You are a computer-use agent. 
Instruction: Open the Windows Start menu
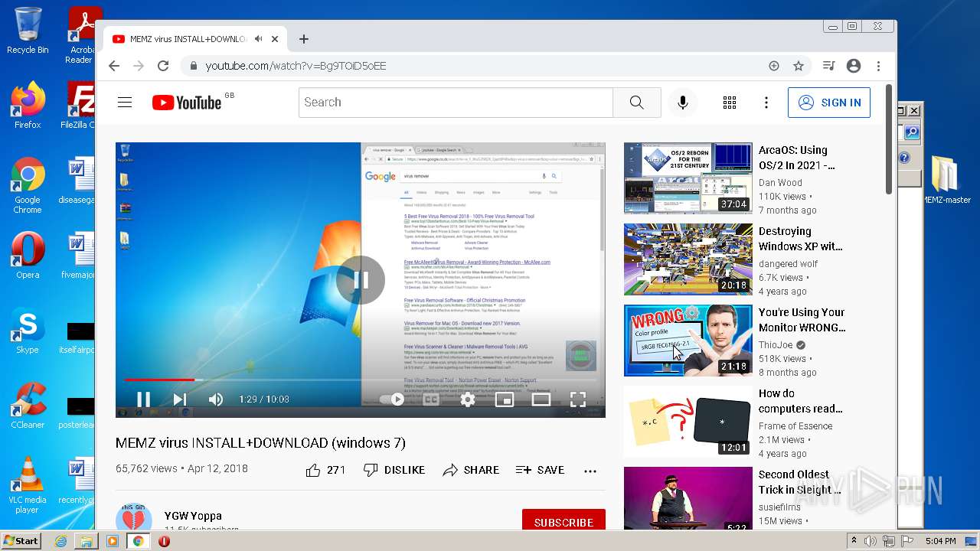tap(21, 541)
